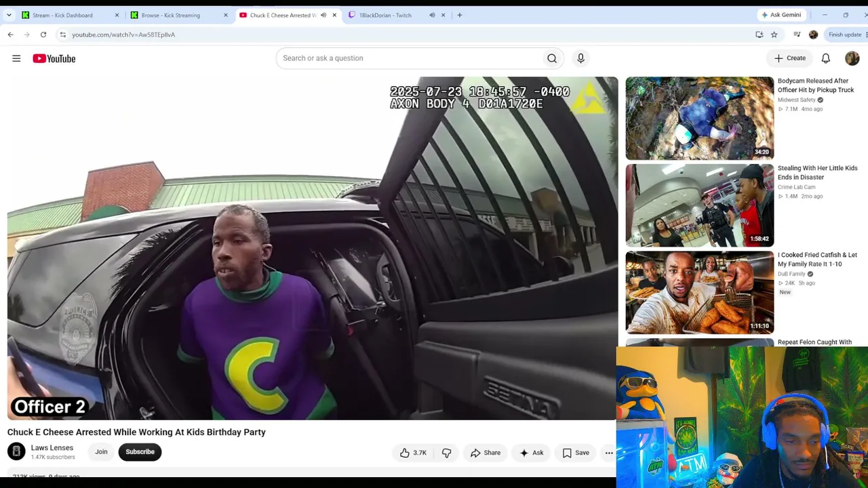Close the 1BlackDorian Twitch tab
868x488 pixels.
[443, 15]
